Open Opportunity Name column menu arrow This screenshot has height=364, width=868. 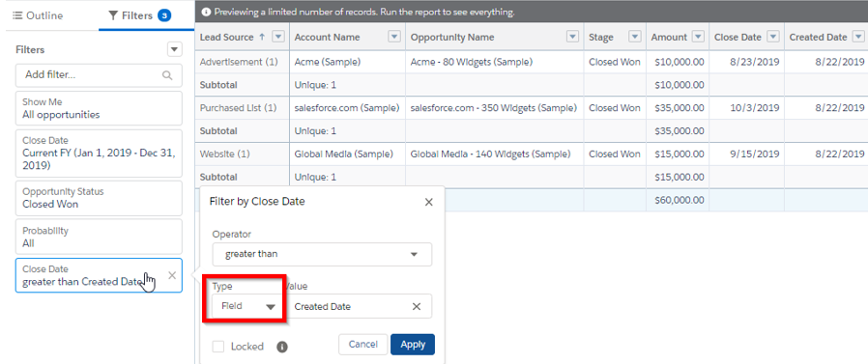pyautogui.click(x=572, y=37)
